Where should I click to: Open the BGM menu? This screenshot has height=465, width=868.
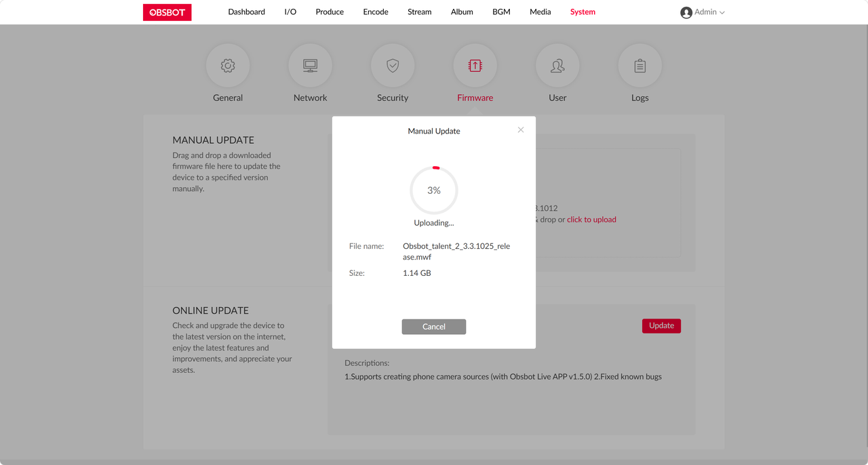coord(501,12)
